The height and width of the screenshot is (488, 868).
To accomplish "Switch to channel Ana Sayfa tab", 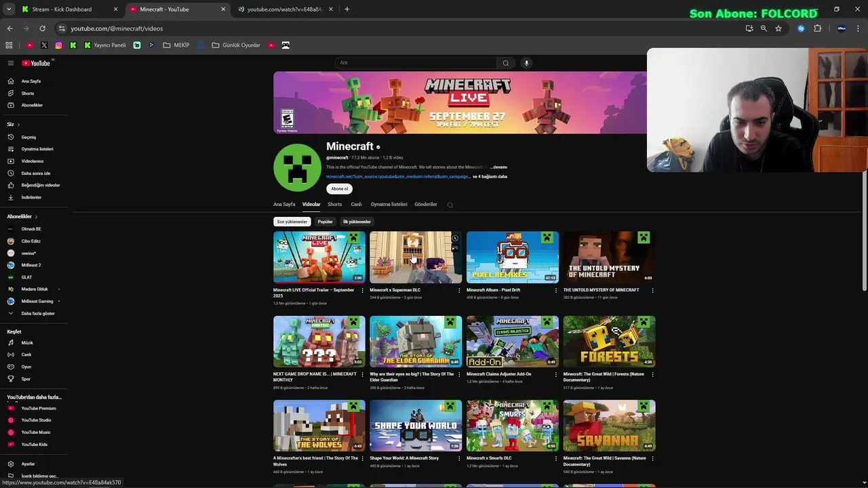I will (284, 204).
